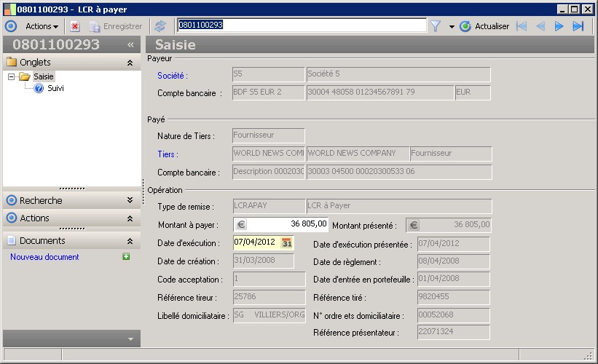
Task: Click the vertical splitter handle beside left panel
Action: click(x=143, y=191)
